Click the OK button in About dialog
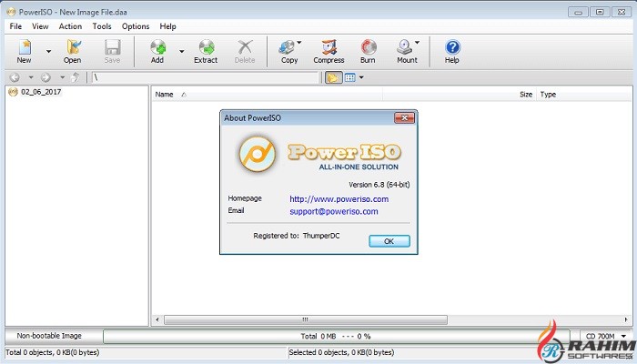The height and width of the screenshot is (364, 637). (389, 241)
